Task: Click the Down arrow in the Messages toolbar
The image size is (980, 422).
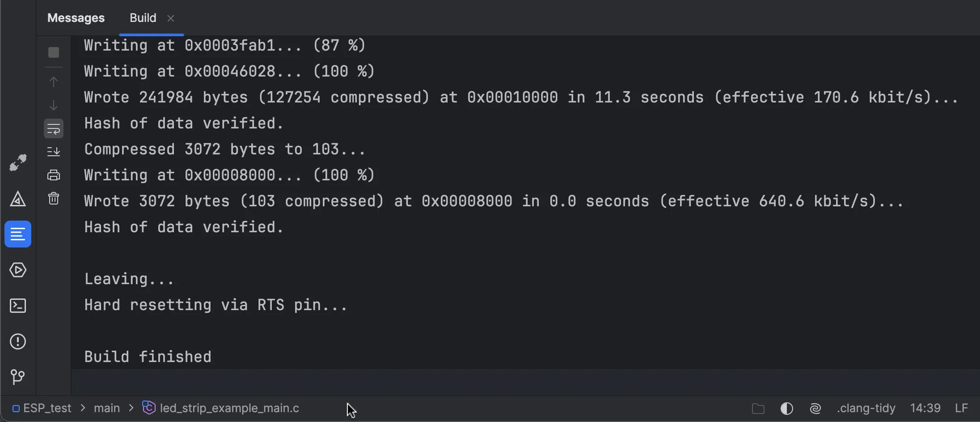Action: point(54,105)
